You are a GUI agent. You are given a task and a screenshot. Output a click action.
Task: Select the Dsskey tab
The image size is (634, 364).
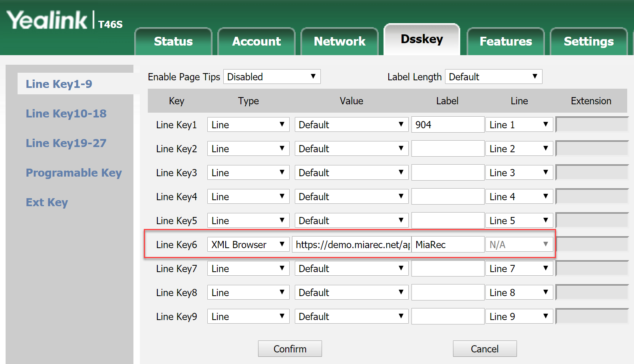pos(422,39)
